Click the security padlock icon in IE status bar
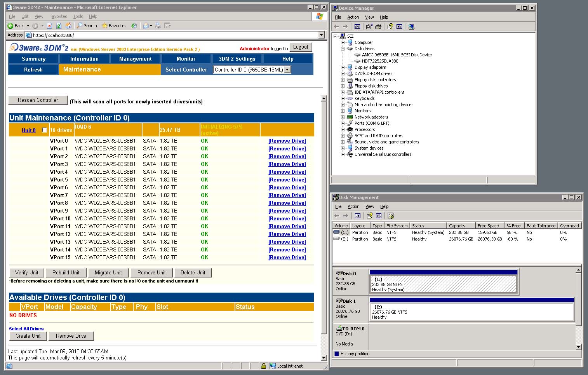Viewport: 588px width, 375px height. click(264, 366)
